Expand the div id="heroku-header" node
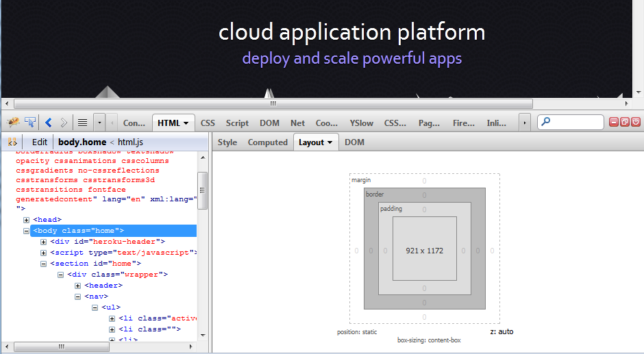Viewport: 644px width, 354px height. 44,242
